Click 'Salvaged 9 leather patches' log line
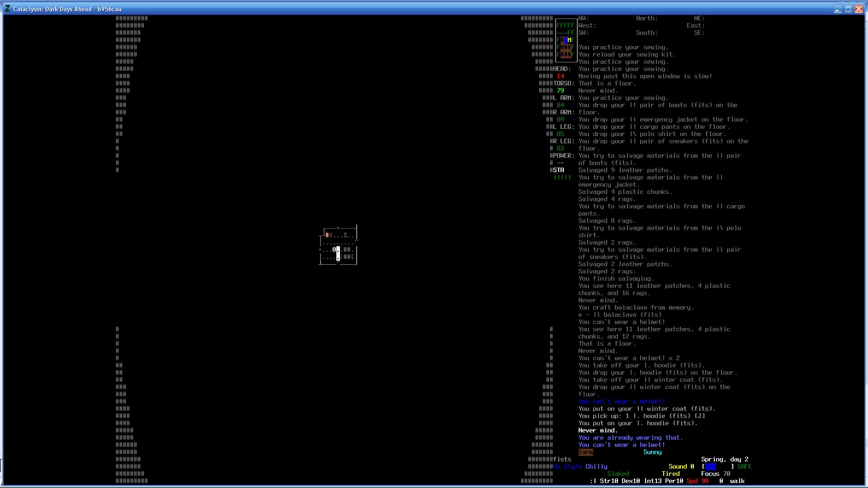Image resolution: width=868 pixels, height=488 pixels. point(625,170)
